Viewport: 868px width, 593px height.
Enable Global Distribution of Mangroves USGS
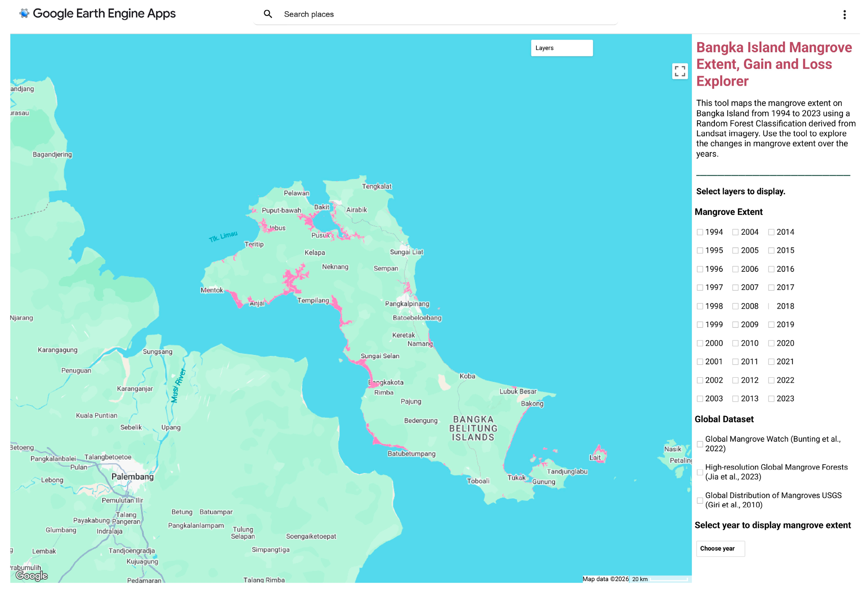(699, 500)
